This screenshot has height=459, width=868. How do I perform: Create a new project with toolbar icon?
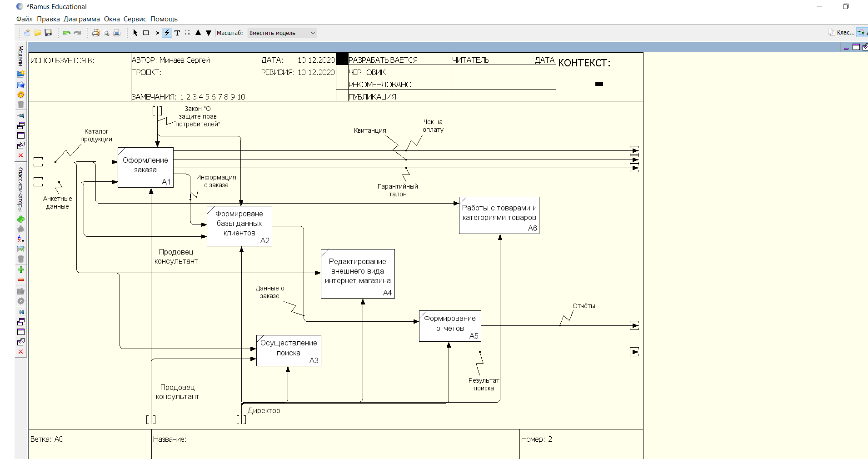coord(27,33)
